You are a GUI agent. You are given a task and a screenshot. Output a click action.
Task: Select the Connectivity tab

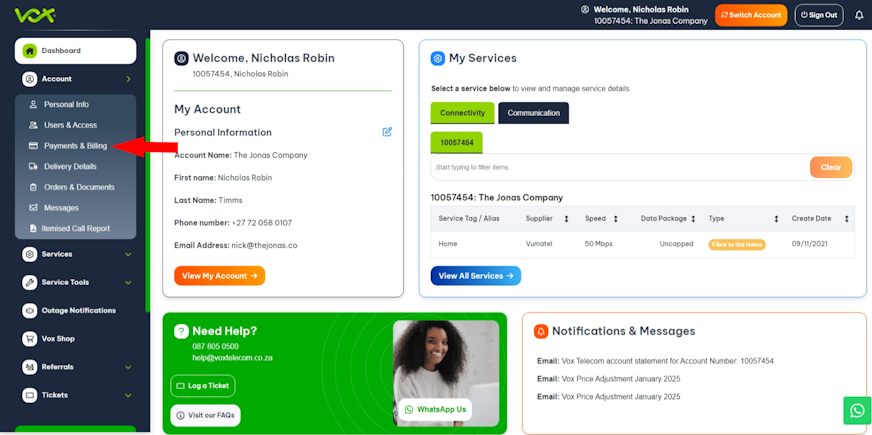pyautogui.click(x=462, y=113)
